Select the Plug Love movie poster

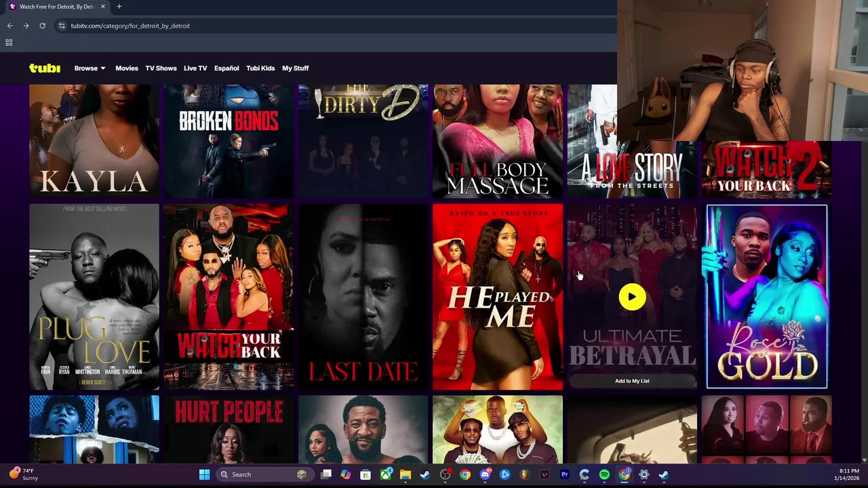point(94,297)
